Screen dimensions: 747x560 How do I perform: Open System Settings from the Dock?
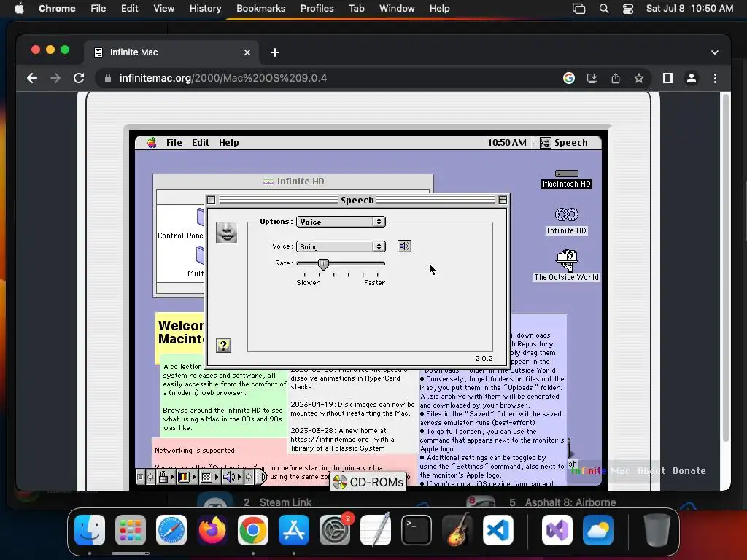(x=334, y=530)
